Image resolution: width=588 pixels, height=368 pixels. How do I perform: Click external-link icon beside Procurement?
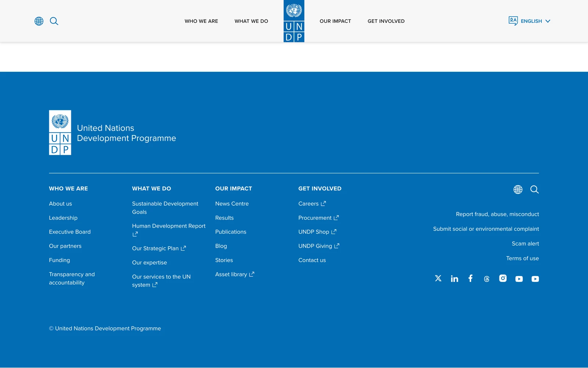coord(336,218)
